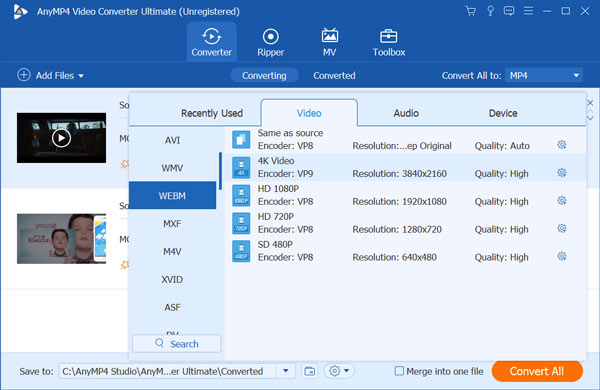Click Resolution: 3840x2160 text
The image size is (600, 390).
tap(399, 174)
